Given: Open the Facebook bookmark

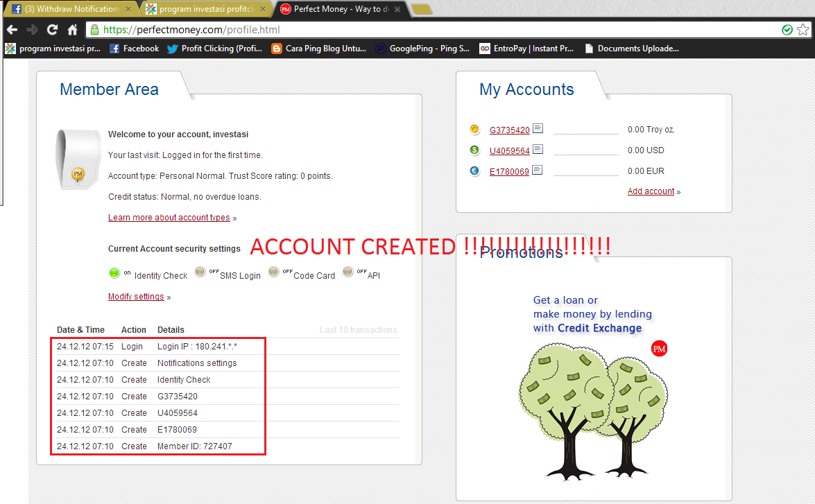Looking at the screenshot, I should pos(134,49).
